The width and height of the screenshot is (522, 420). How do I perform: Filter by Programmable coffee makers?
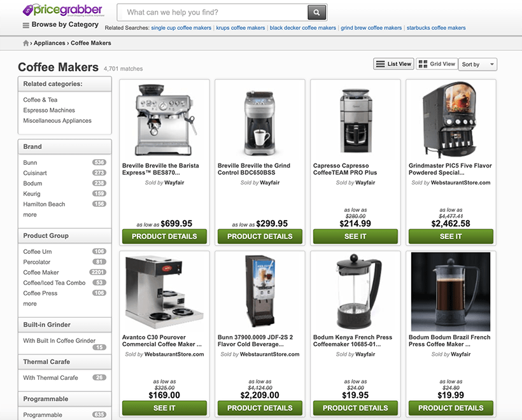click(x=41, y=414)
